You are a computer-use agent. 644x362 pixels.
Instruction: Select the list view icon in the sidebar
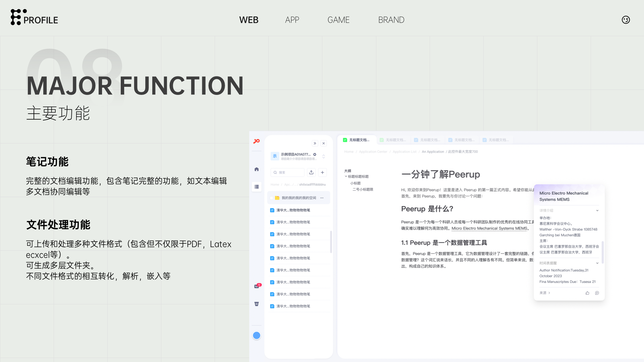pos(257,187)
